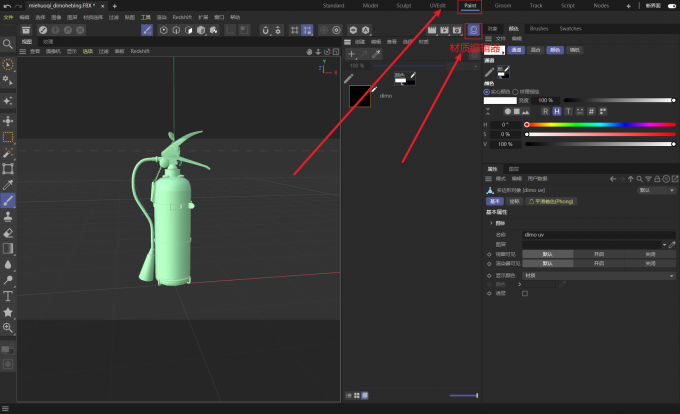This screenshot has height=414, width=680.
Task: Select the black dimo material thumbnail
Action: 360,96
